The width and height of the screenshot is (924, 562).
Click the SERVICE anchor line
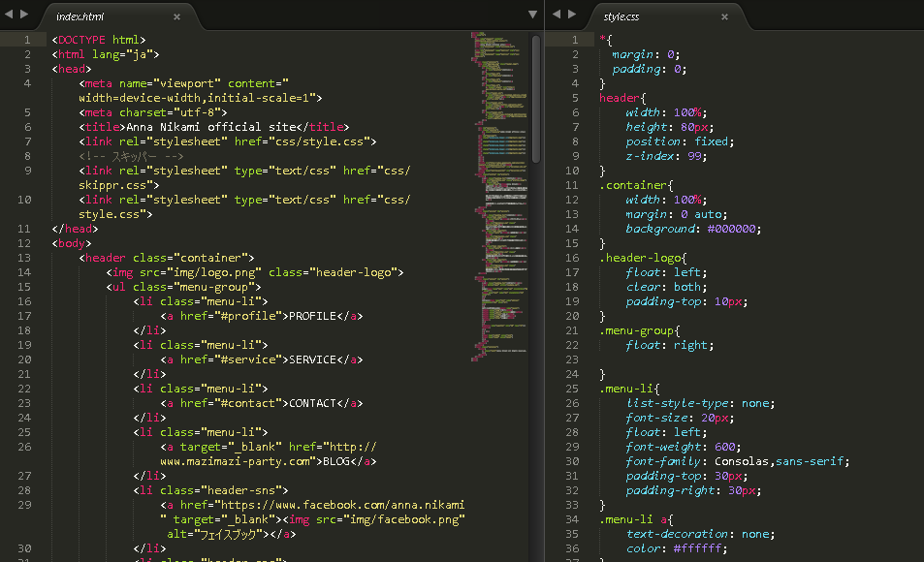[262, 359]
